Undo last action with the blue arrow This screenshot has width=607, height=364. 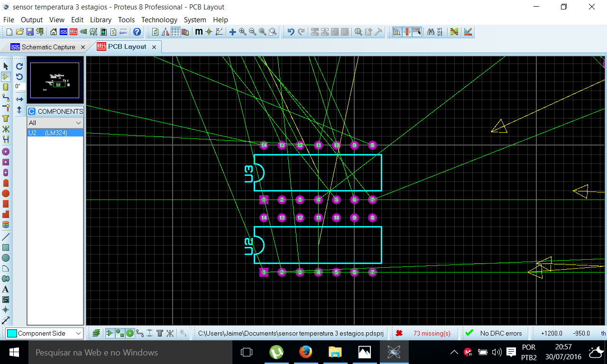coord(291,32)
